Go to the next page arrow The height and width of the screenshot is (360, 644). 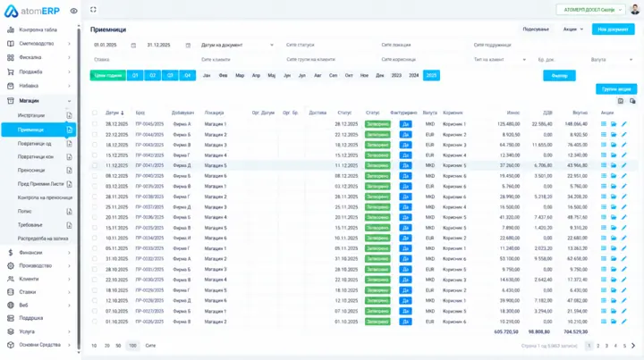coord(633,346)
